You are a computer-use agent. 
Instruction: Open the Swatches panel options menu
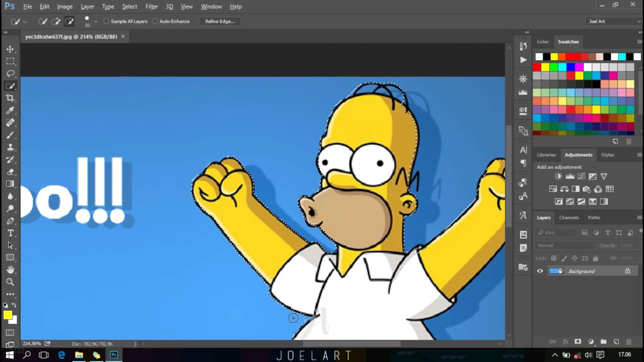639,42
